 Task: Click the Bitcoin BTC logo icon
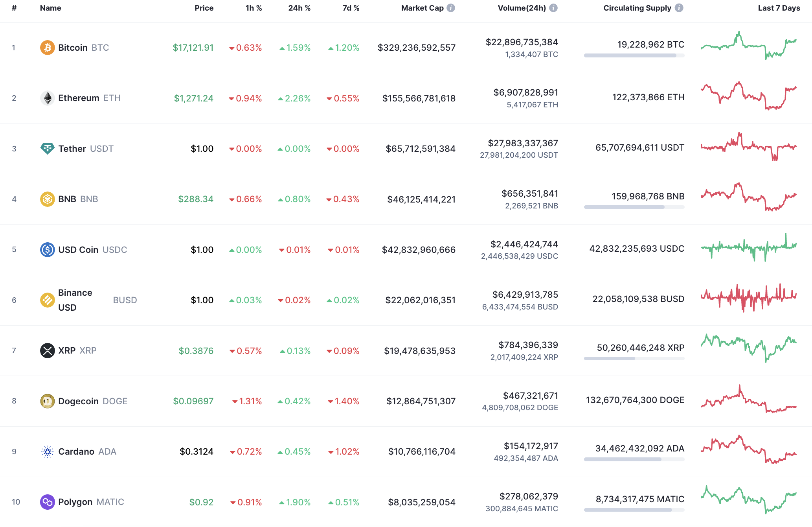coord(47,48)
